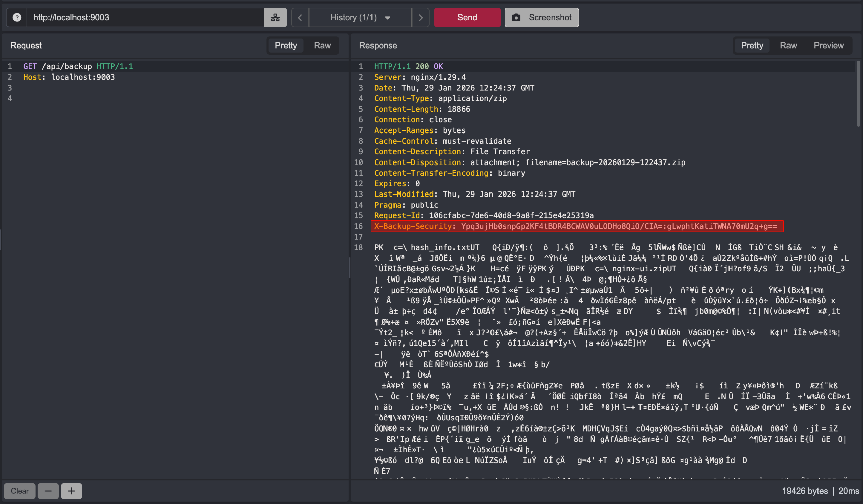Click the Cache-Control: must-revalidate header

click(x=443, y=141)
